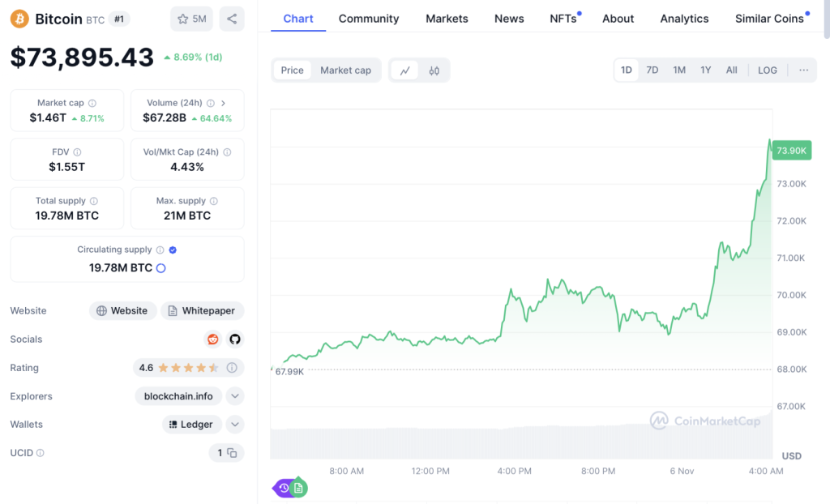Set chart range to 7D

[x=652, y=70]
